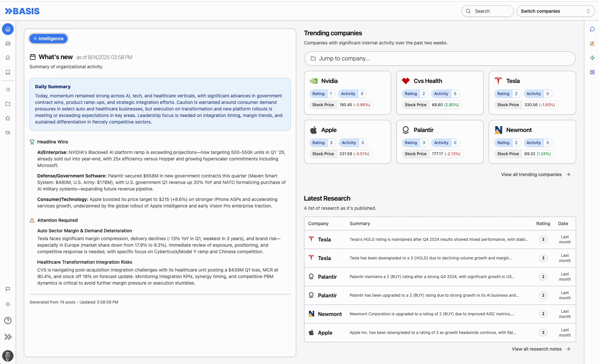Click 'Healthcare Transformation Integration Risks' heading
Screen dimensions: 599x364
point(85,262)
